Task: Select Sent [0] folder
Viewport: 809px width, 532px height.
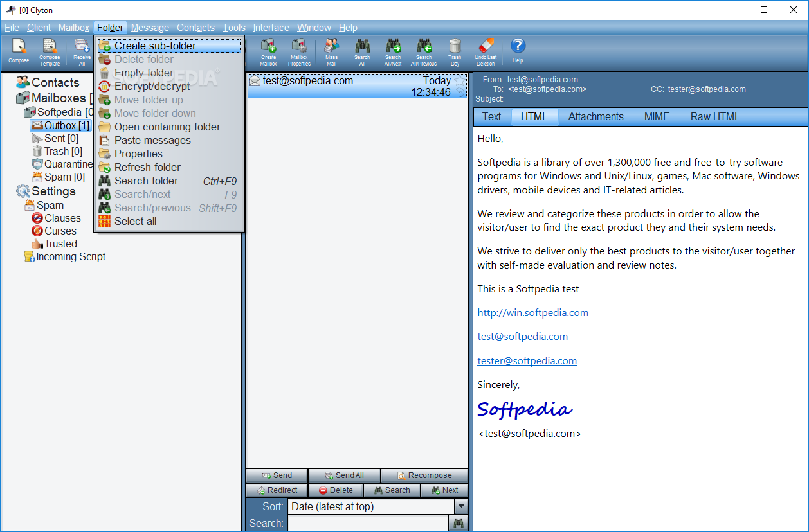Action: [x=55, y=138]
